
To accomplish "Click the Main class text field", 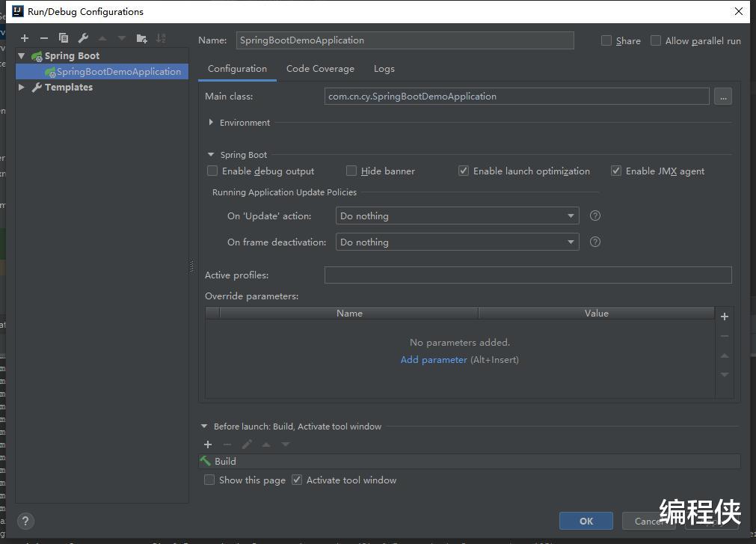I will click(517, 97).
